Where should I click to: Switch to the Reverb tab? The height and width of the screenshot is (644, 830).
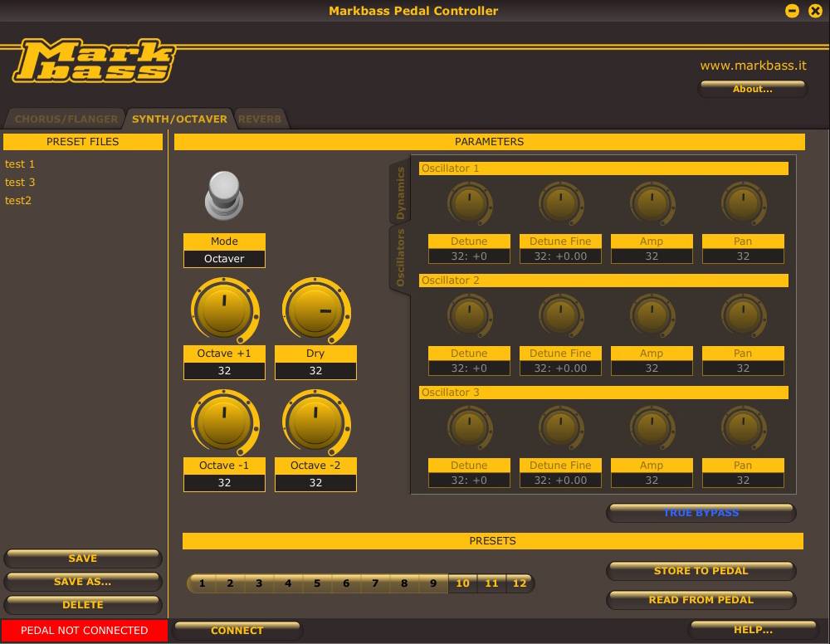tap(260, 120)
